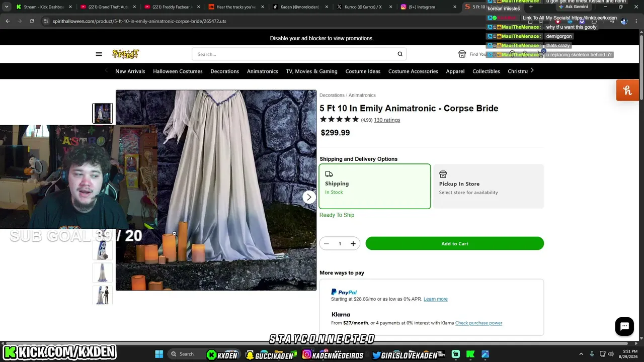The image size is (644, 362).
Task: Click the $299.99 price text
Action: coord(335,133)
